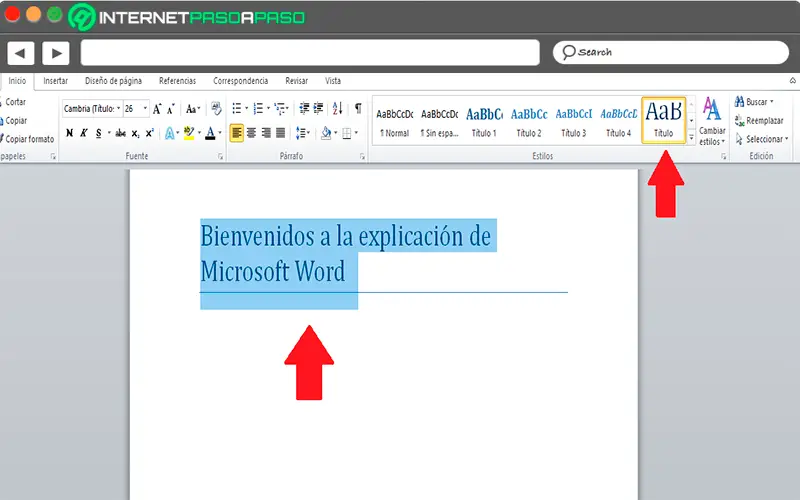Clear formatting with the eraser icon
800x500 pixels.
point(216,109)
